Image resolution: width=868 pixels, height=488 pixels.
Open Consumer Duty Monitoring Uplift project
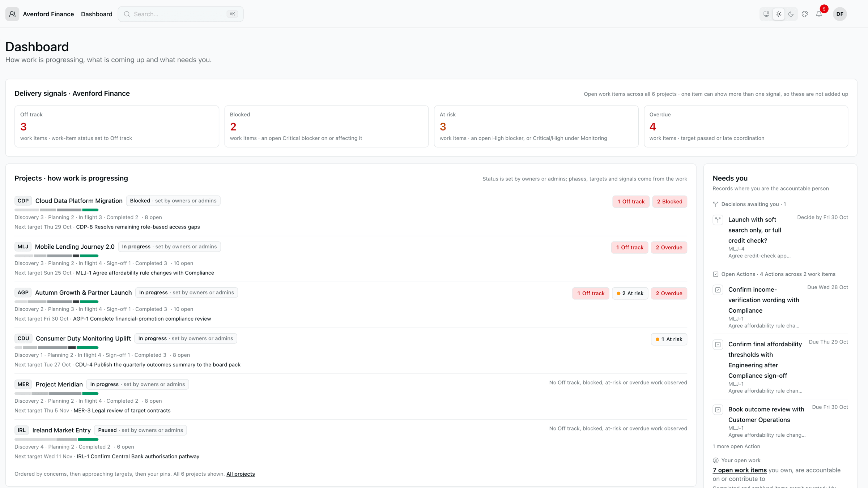[x=83, y=339]
